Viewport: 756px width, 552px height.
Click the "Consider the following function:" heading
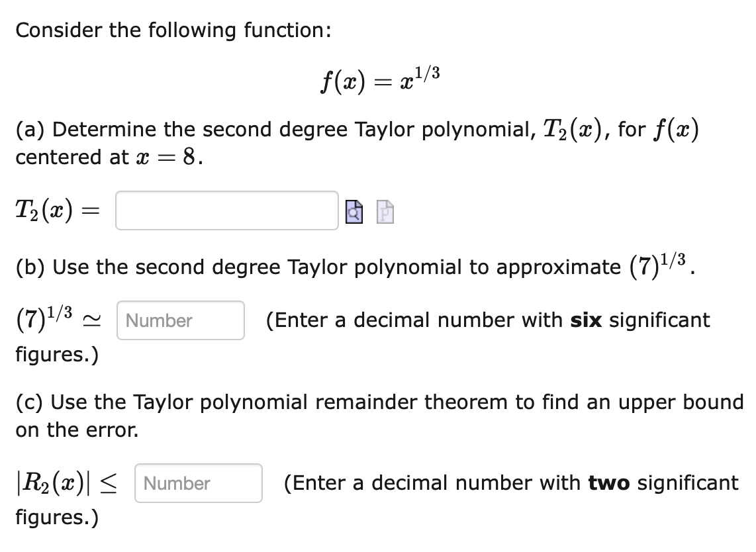point(173,30)
